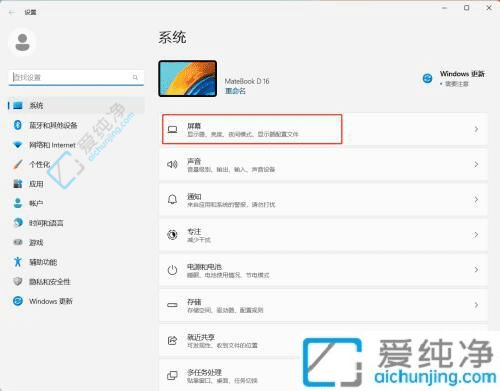Click the magnifier icon in search box

pyautogui.click(x=135, y=77)
